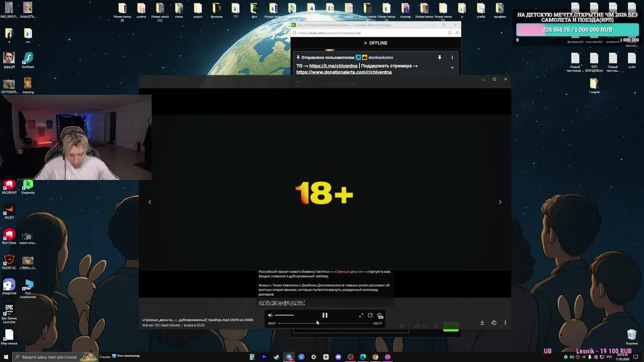
Task: Select the 111 desktop folder
Action: (x=235, y=11)
